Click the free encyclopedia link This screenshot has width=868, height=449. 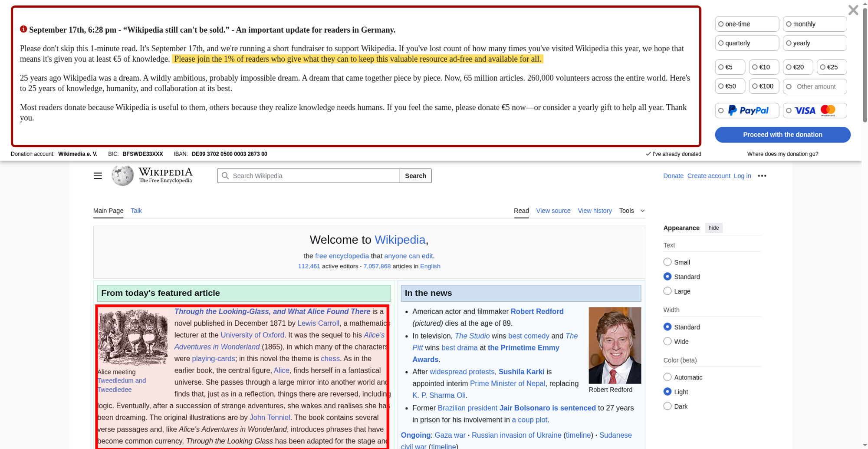[x=342, y=256]
